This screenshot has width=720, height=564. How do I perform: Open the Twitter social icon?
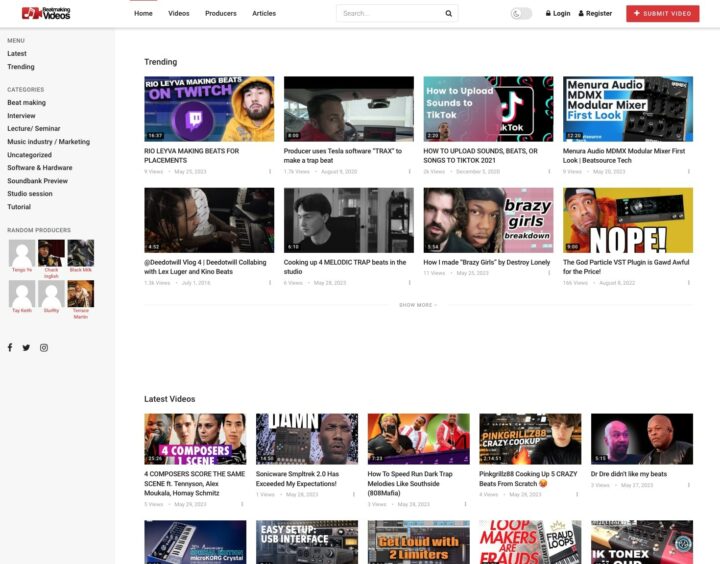[x=26, y=347]
